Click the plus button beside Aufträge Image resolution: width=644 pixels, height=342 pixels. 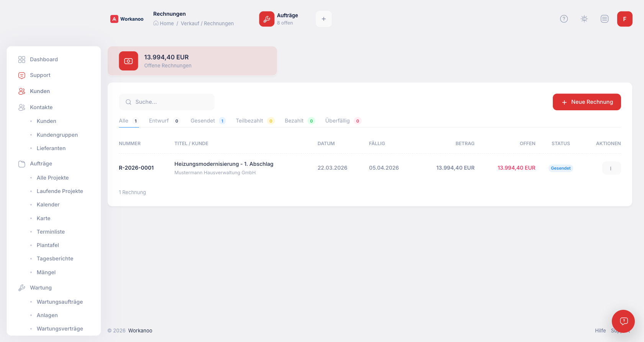coord(324,19)
